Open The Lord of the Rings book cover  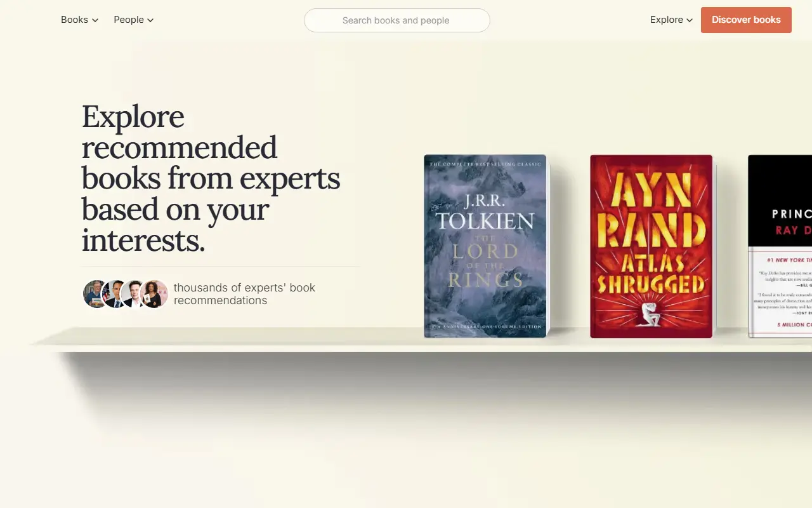(485, 246)
